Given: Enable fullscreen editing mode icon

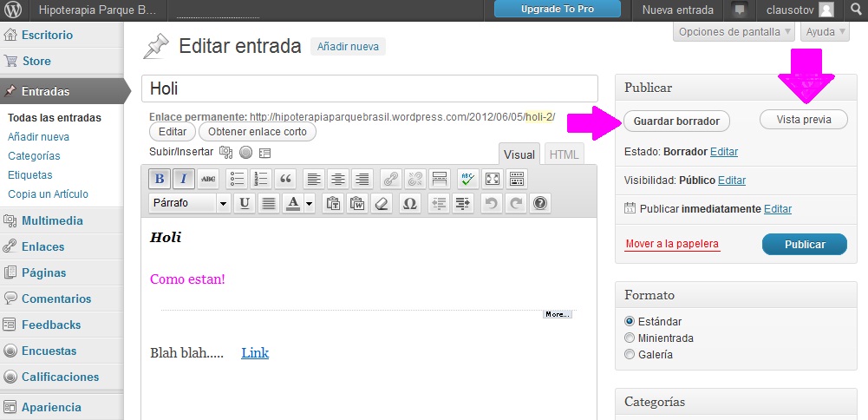Looking at the screenshot, I should (493, 179).
